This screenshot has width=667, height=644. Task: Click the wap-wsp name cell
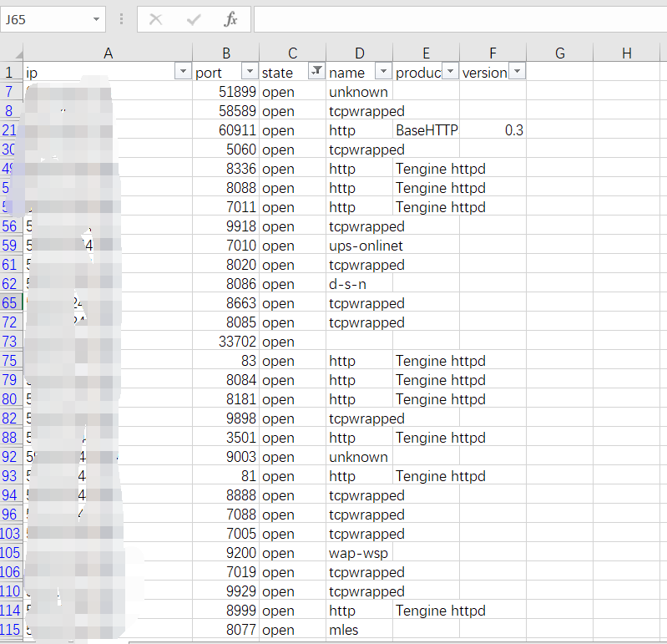click(360, 552)
